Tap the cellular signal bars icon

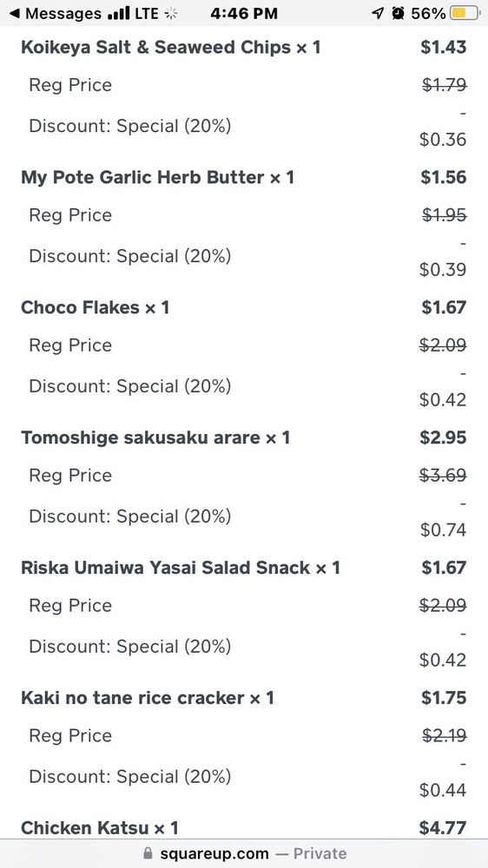coord(118,13)
